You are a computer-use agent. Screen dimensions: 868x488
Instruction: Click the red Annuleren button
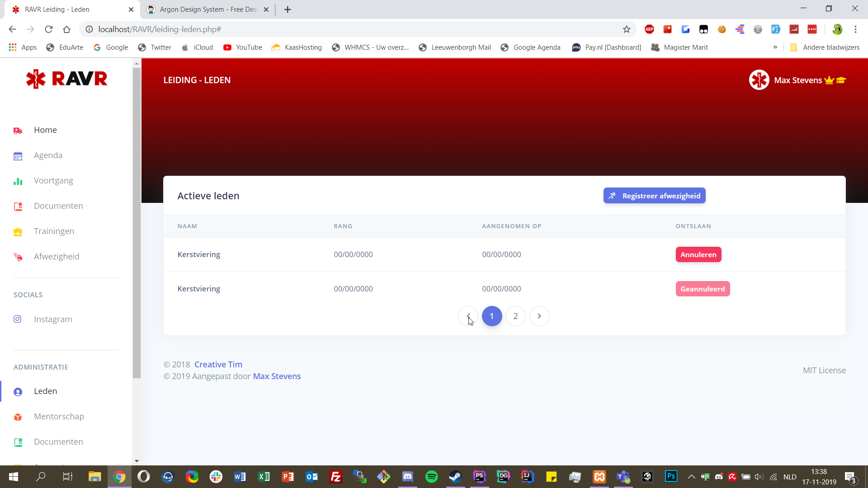point(698,255)
